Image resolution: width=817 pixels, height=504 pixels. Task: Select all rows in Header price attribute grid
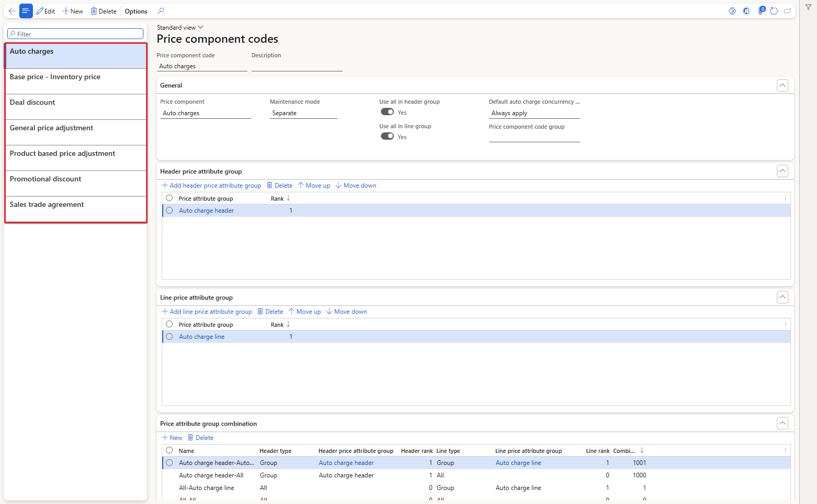coord(170,198)
